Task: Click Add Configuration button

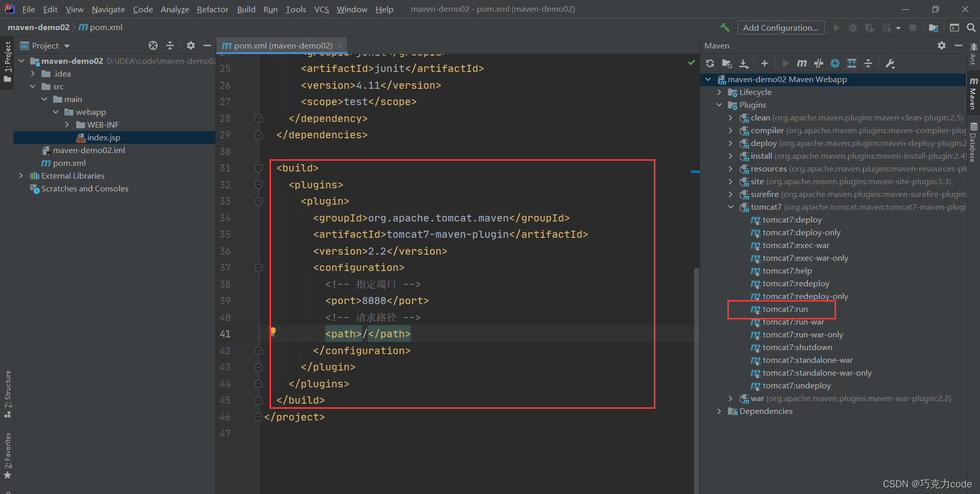Action: click(x=780, y=28)
